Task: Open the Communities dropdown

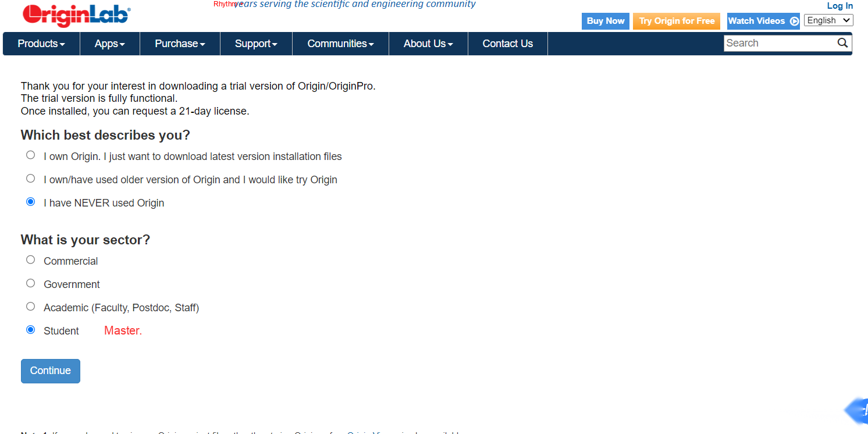Action: pos(340,44)
